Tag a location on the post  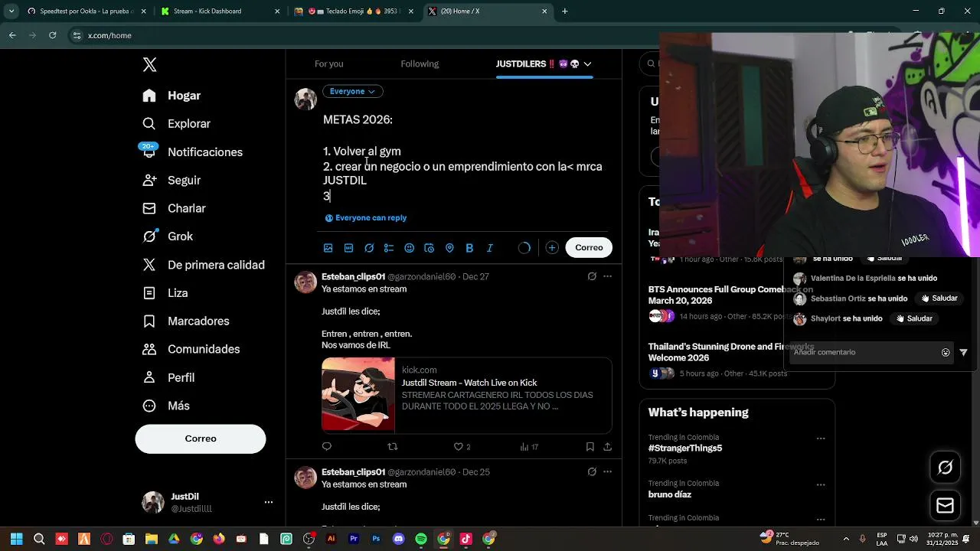click(449, 248)
